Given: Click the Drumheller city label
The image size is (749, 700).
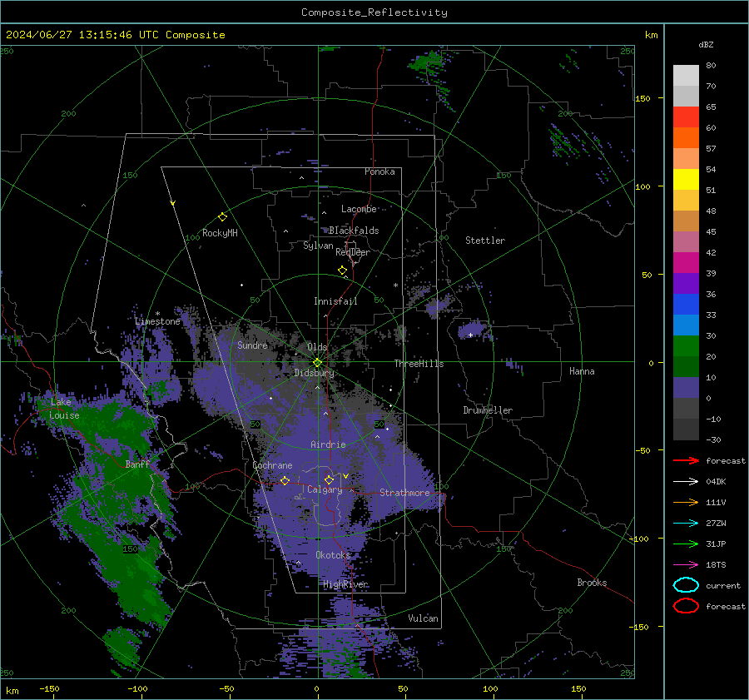Looking at the screenshot, I should point(488,410).
